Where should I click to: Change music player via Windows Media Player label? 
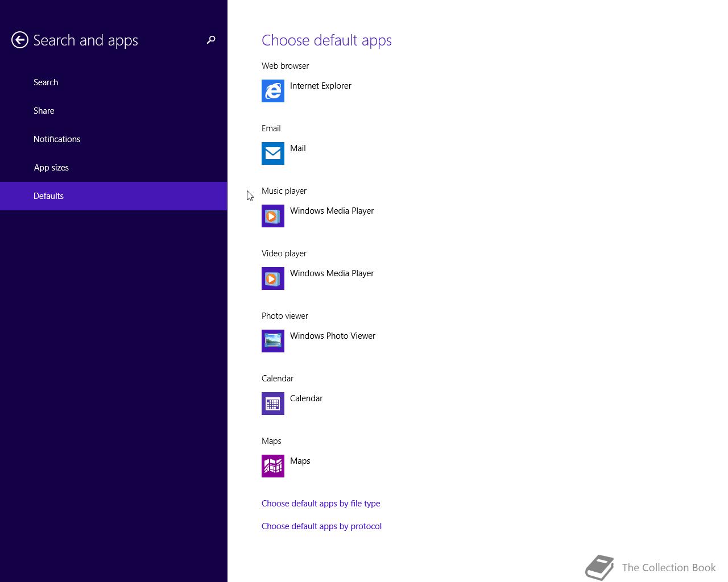tap(332, 211)
